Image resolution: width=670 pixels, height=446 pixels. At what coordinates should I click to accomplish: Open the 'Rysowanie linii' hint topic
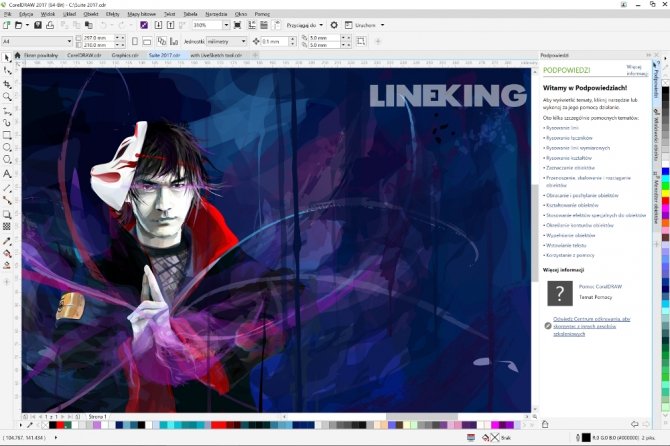562,128
